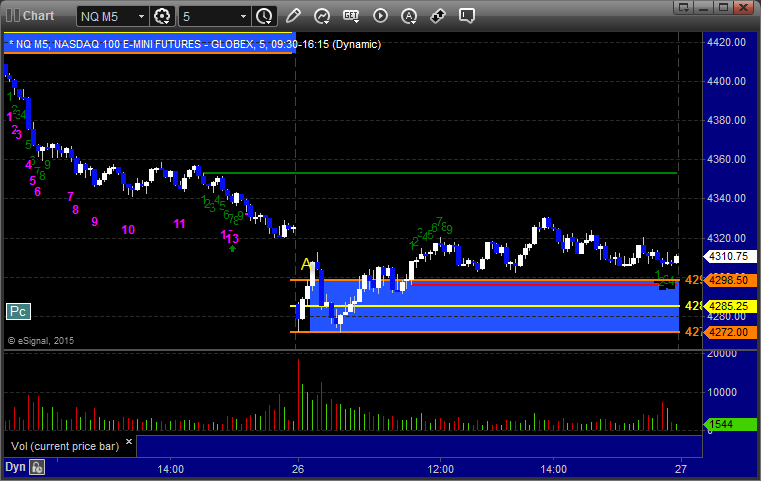This screenshot has width=761, height=481.
Task: Click the orange price label 4272.00
Action: click(728, 332)
